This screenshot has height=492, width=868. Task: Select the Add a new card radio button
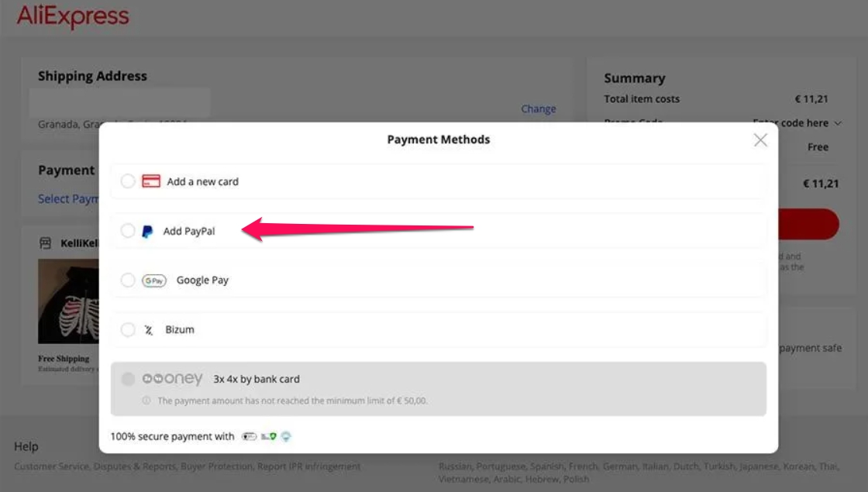click(x=128, y=181)
